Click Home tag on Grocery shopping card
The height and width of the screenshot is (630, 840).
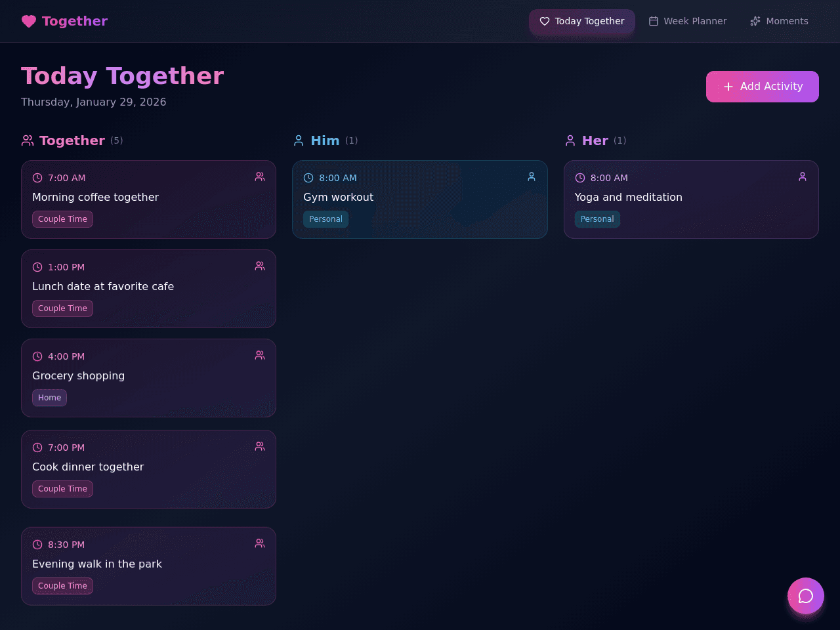[x=49, y=398]
